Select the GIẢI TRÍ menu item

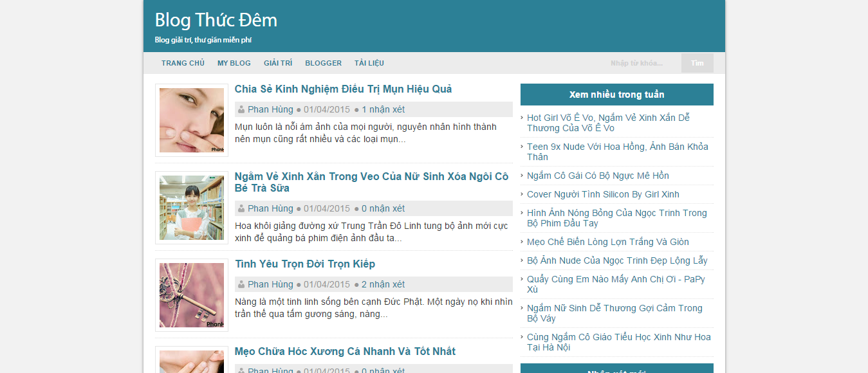point(278,63)
